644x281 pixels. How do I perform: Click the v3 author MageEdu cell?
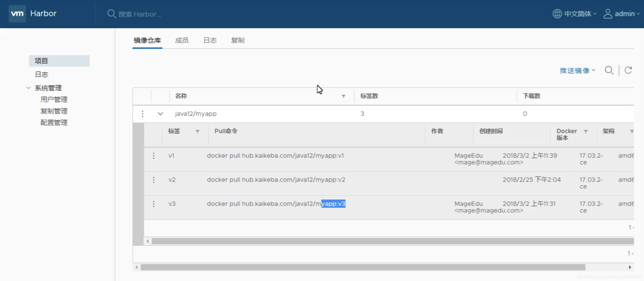click(489, 207)
